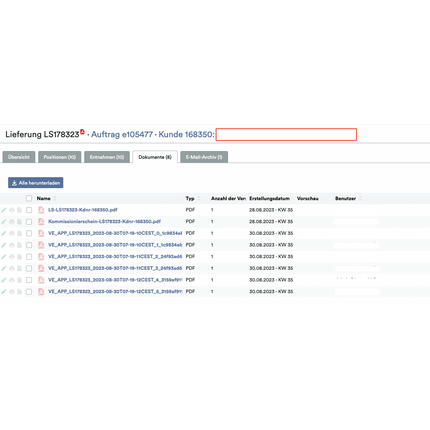Click PDF icon of VE_APP 12CEST_4 file

(x=41, y=280)
